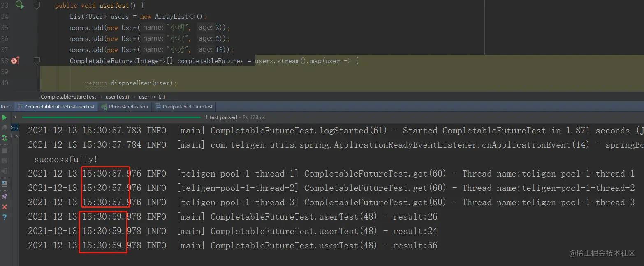The width and height of the screenshot is (644, 266).
Task: Expand hidden toolbar actions with the double chevron
Action: (x=15, y=117)
